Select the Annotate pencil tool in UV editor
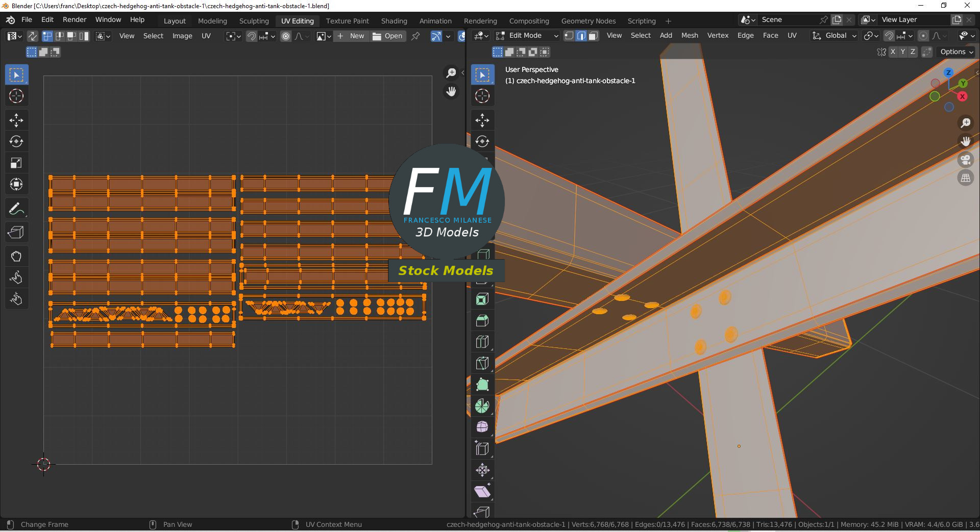Screen dimensions: 980x532 [16, 209]
